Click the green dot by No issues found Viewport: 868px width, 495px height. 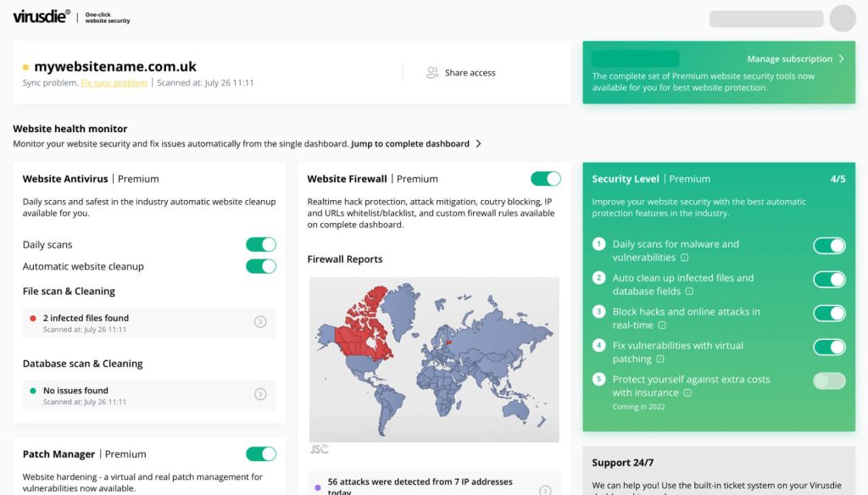33,391
